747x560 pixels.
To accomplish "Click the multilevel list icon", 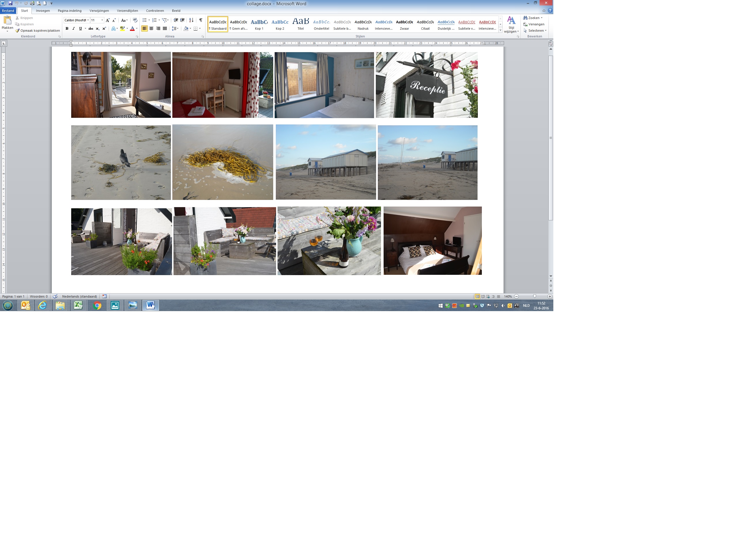I will (165, 20).
